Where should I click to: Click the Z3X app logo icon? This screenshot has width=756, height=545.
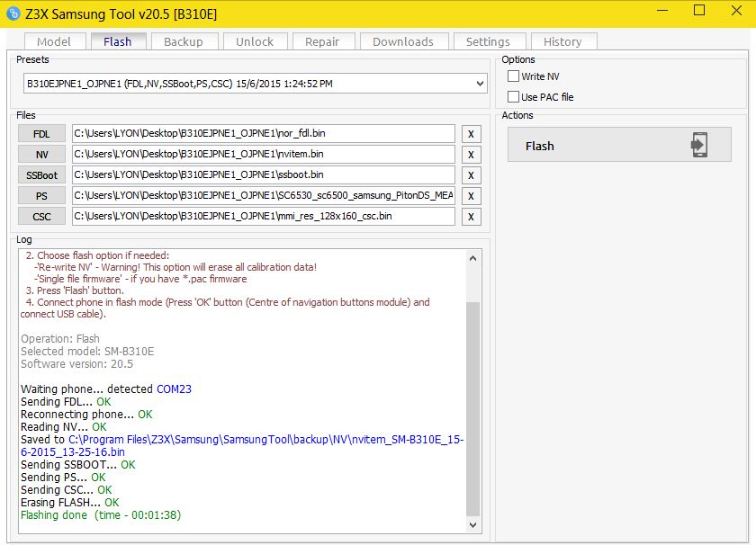[x=13, y=13]
